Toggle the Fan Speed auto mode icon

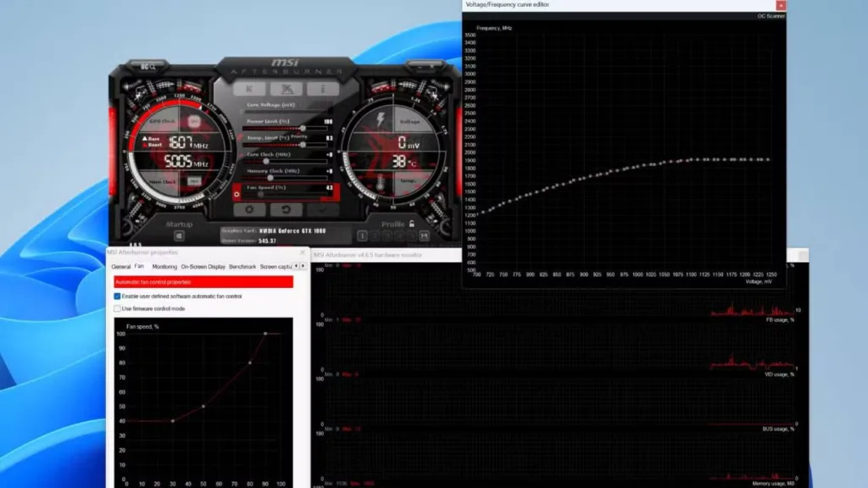coord(237,194)
